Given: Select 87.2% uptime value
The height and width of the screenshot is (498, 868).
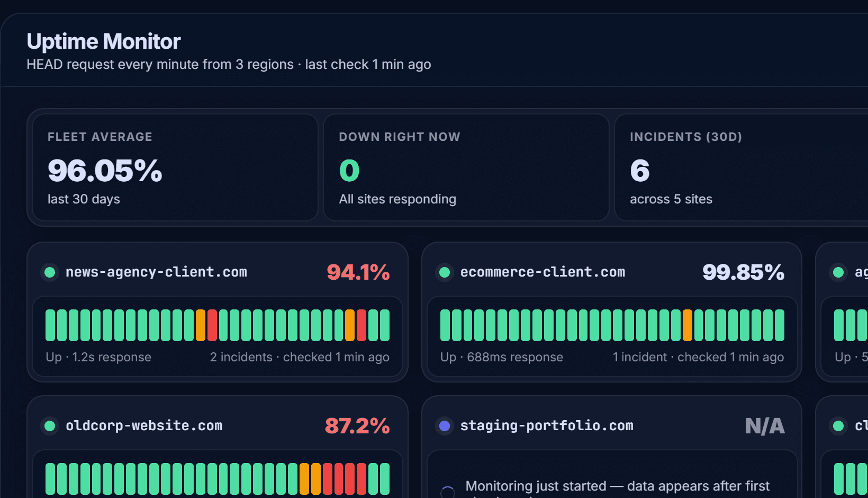Looking at the screenshot, I should click(x=357, y=426).
